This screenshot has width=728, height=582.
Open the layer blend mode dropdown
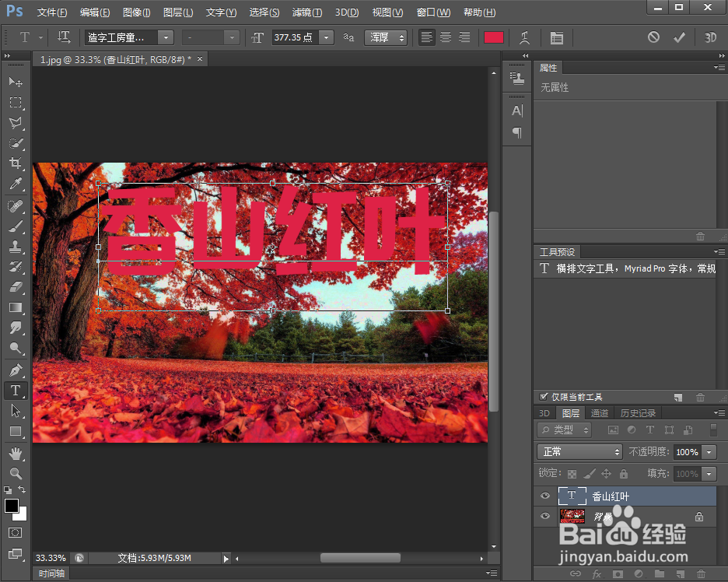coord(579,451)
